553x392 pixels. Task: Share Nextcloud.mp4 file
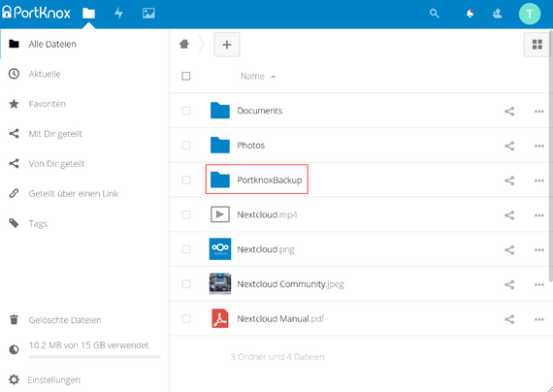509,215
